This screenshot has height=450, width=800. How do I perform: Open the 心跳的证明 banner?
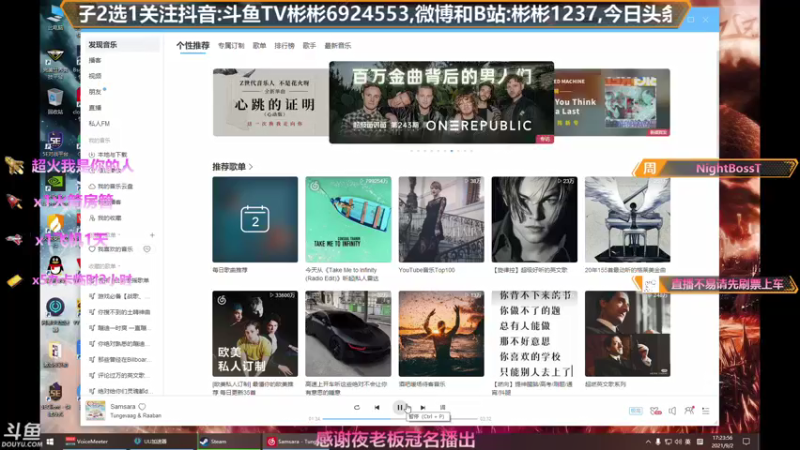click(271, 103)
